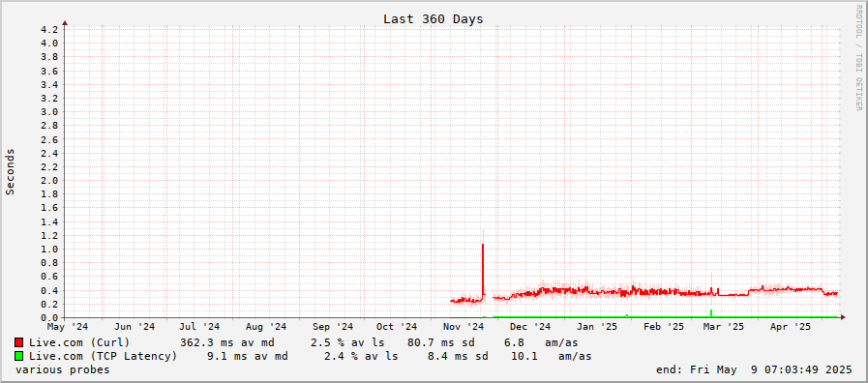Click the "May '24" x-axis label
The width and height of the screenshot is (868, 383).
click(68, 327)
